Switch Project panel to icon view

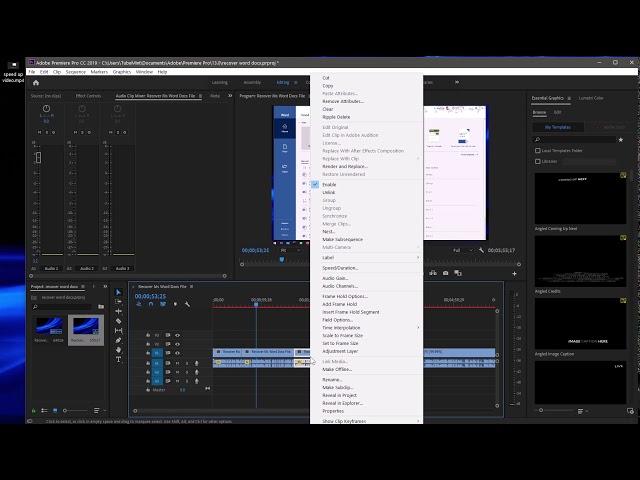(x=55, y=410)
